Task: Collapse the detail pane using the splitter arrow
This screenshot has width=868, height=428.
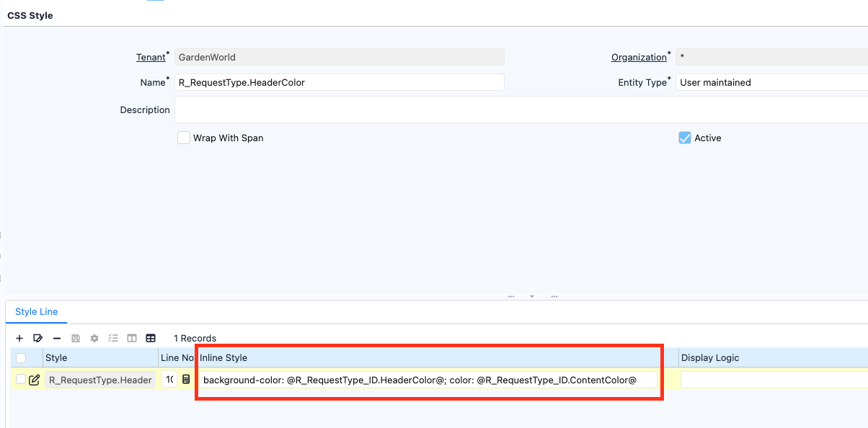Action: point(532,296)
